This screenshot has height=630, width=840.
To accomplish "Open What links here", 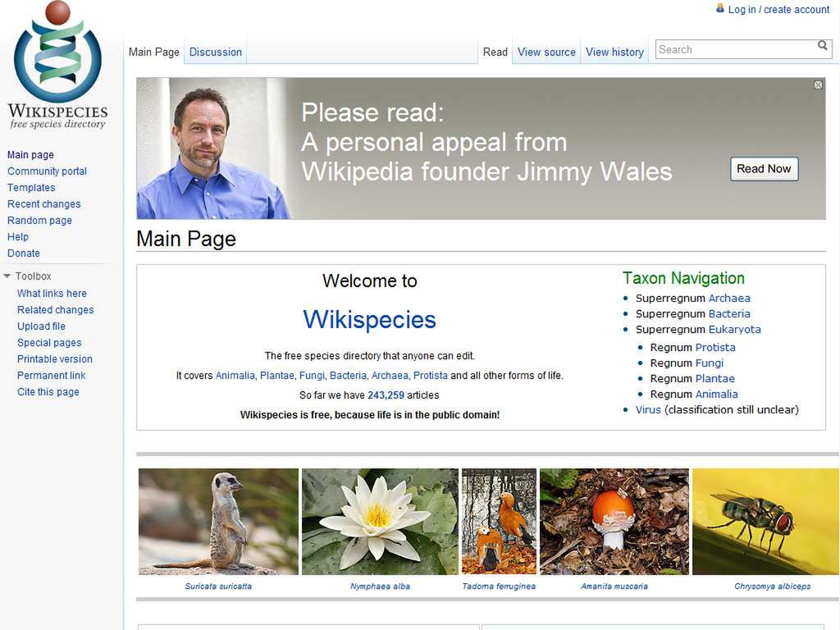I will pos(52,294).
